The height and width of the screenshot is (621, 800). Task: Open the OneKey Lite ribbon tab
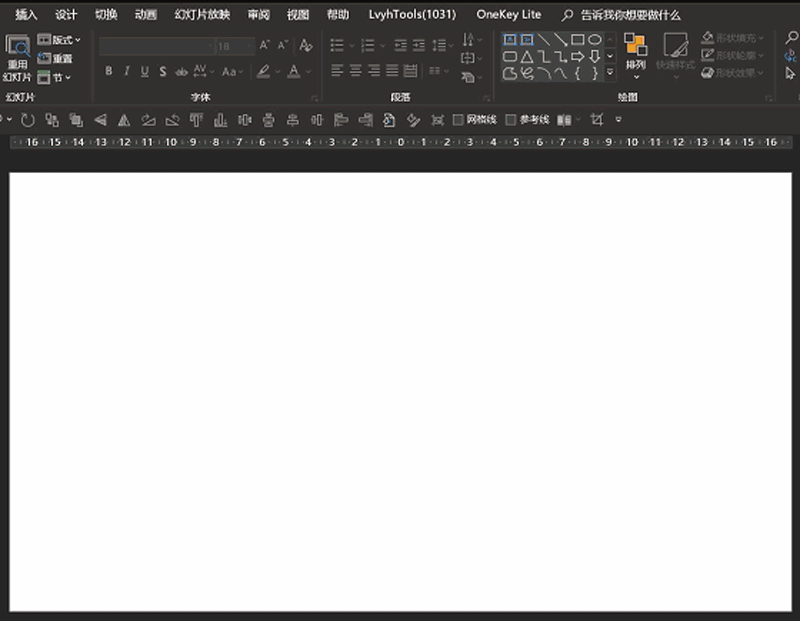coord(509,15)
